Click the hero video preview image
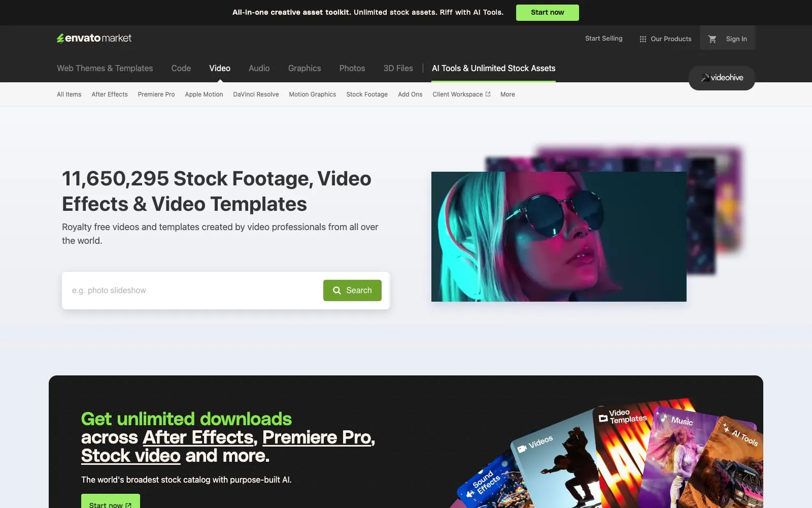Image resolution: width=812 pixels, height=508 pixels. pos(559,237)
